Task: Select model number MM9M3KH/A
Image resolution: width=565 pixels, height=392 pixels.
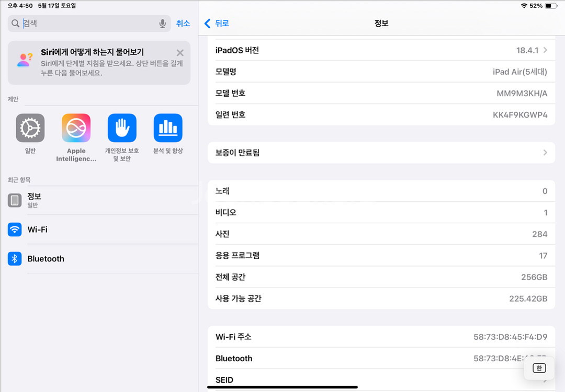Action: 522,93
